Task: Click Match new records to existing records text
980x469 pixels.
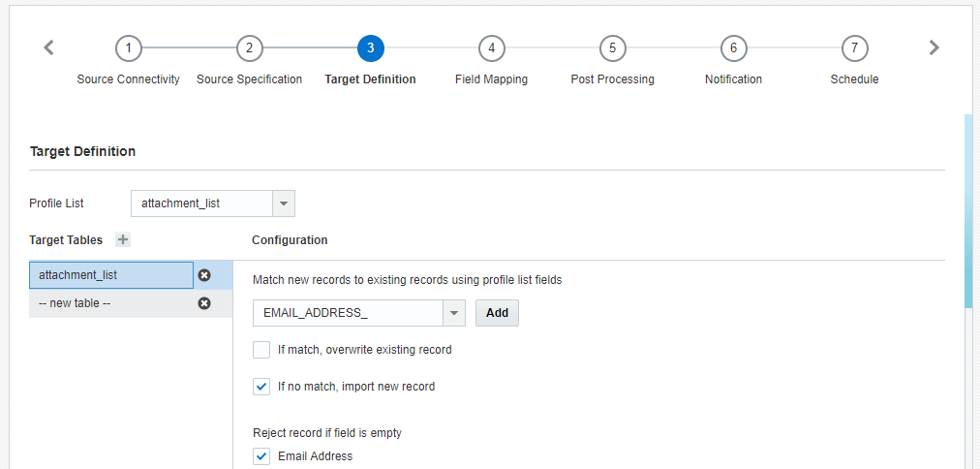Action: [x=407, y=280]
